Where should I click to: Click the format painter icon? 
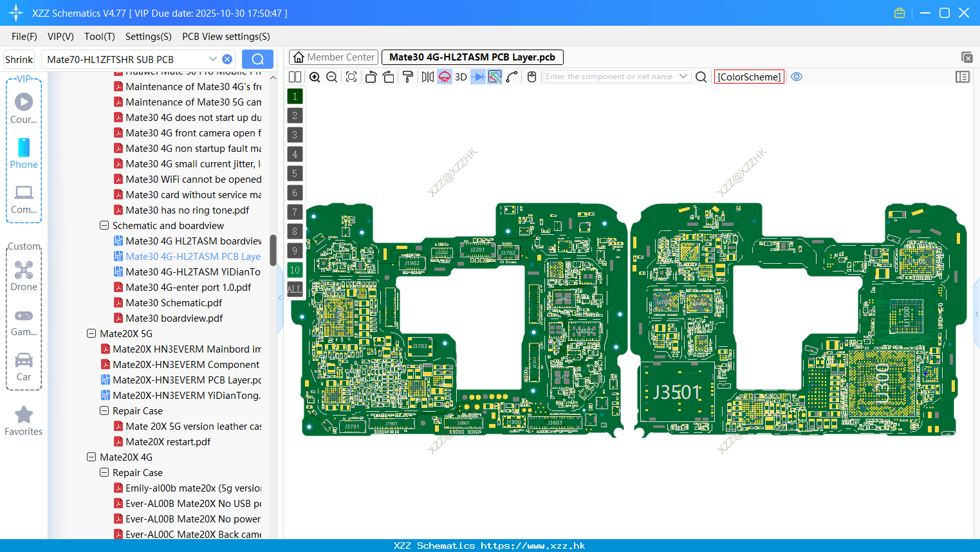click(408, 77)
